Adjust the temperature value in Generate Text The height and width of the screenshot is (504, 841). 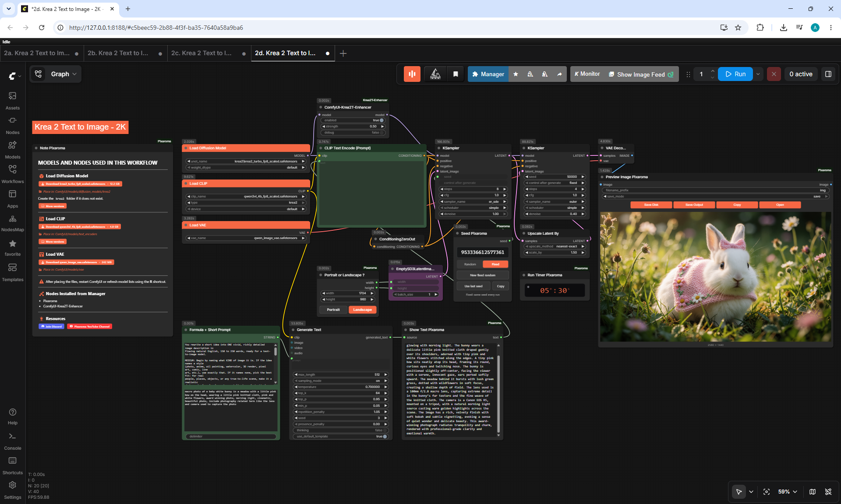(340, 387)
